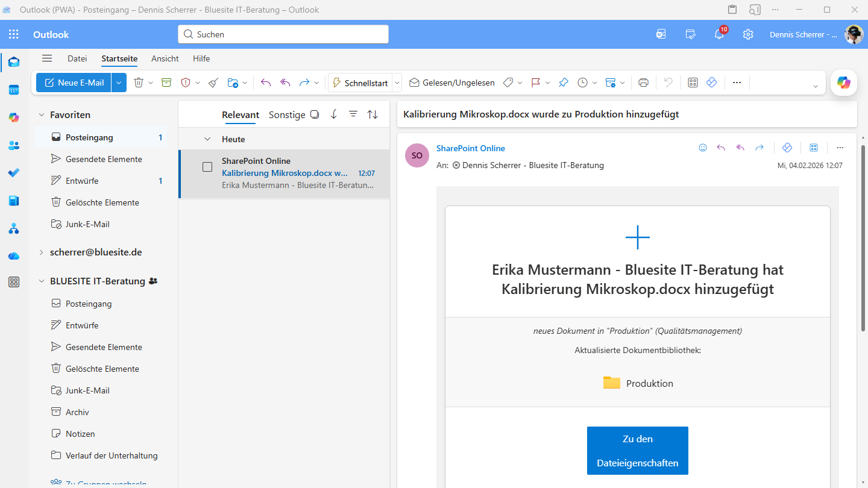Image resolution: width=868 pixels, height=488 pixels.
Task: Open Copilot from the colorful toolbar icon
Action: (844, 83)
